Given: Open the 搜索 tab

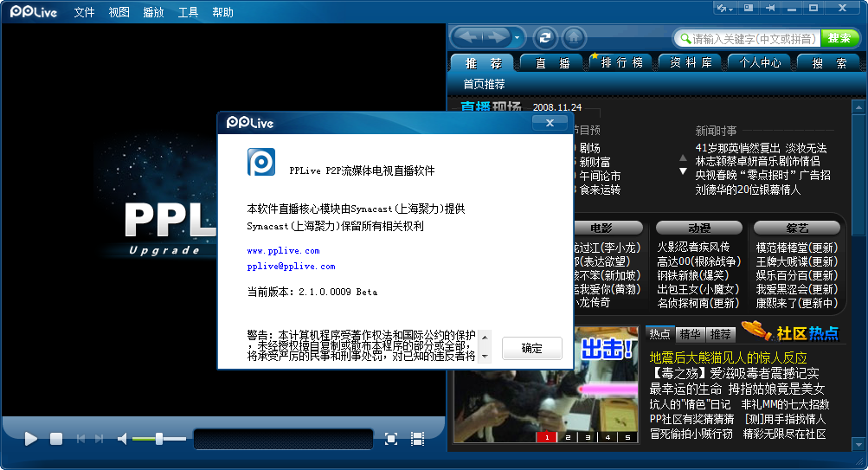Looking at the screenshot, I should click(x=829, y=63).
